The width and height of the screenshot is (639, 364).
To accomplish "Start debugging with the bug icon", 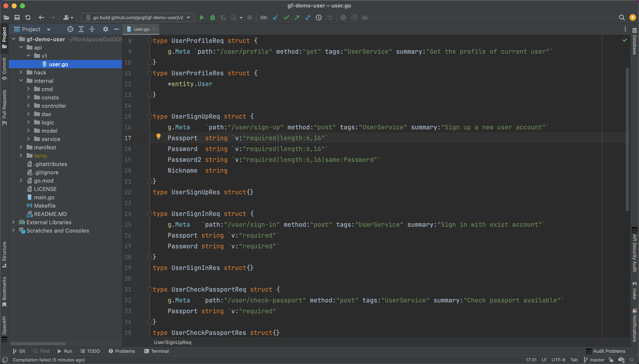I will click(213, 17).
